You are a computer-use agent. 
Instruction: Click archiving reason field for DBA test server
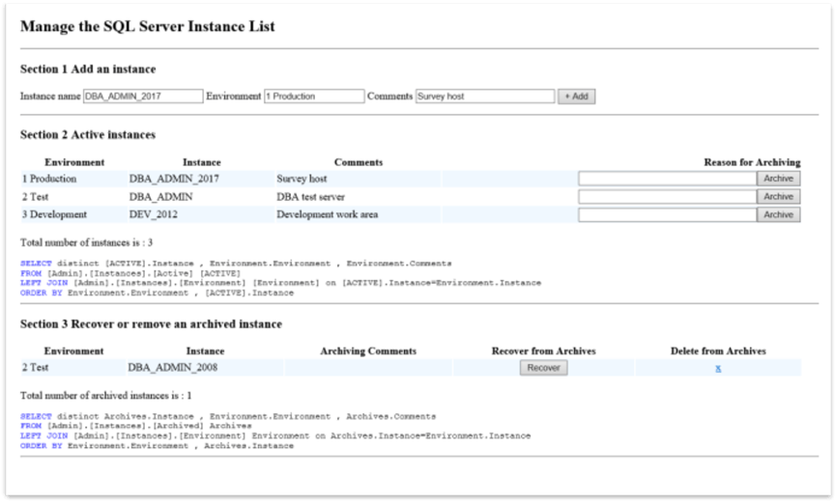668,197
